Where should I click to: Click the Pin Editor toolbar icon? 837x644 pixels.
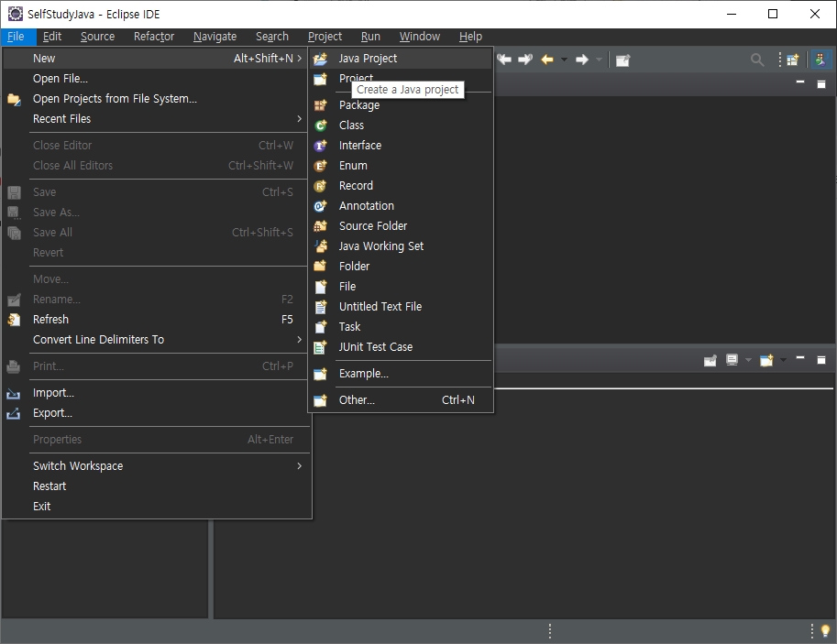pyautogui.click(x=623, y=60)
